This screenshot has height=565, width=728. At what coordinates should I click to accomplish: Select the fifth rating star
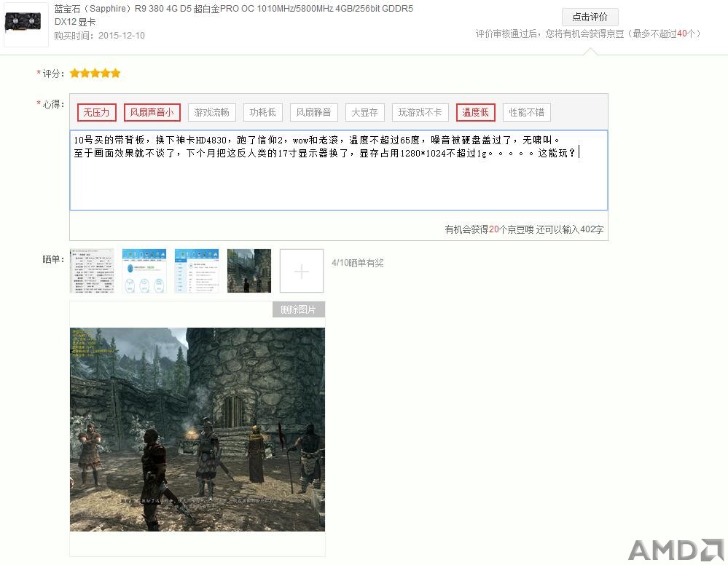coord(116,74)
